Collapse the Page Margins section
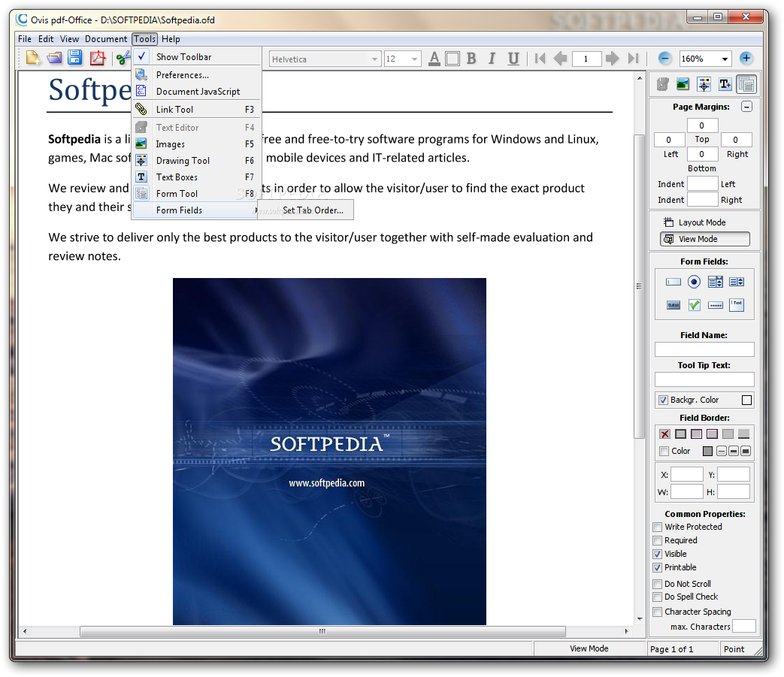The image size is (784, 677). (746, 107)
